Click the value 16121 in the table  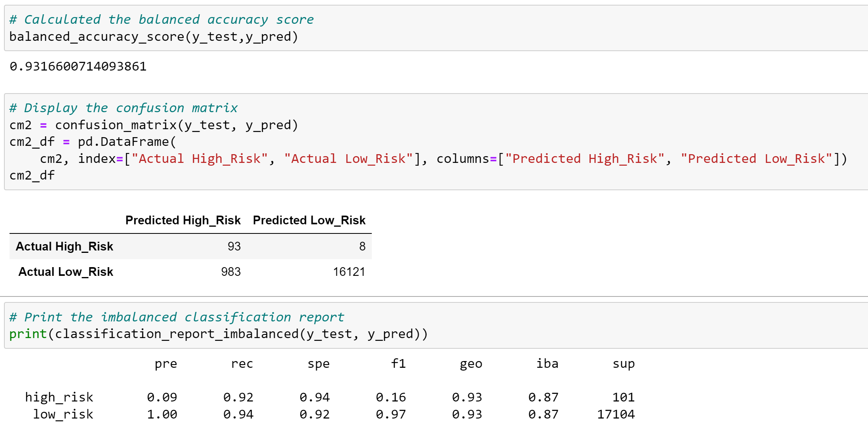click(349, 271)
